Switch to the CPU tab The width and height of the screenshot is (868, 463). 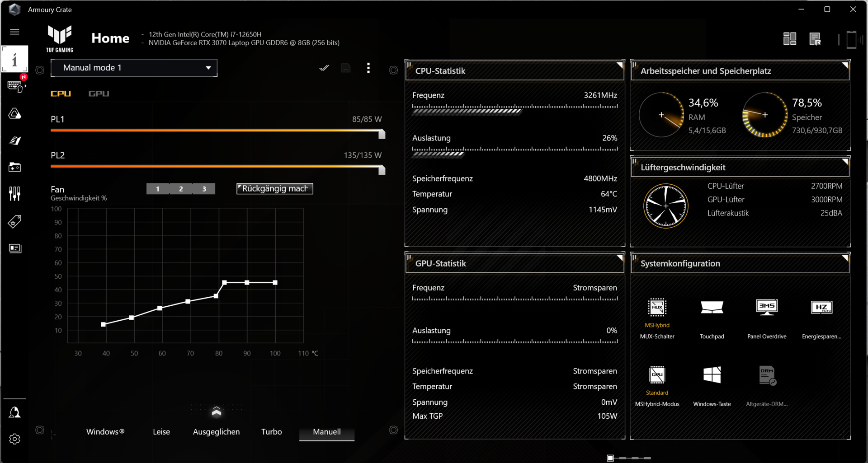(x=61, y=94)
